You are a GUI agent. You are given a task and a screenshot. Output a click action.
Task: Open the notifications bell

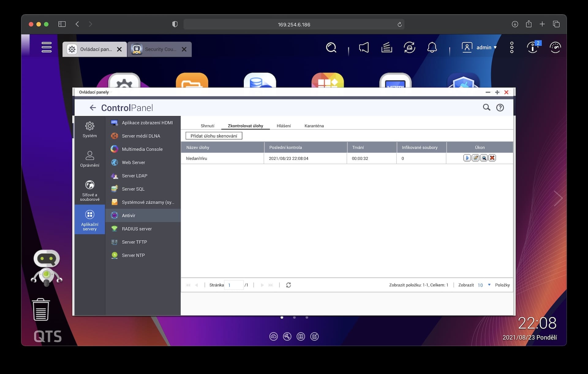point(432,47)
